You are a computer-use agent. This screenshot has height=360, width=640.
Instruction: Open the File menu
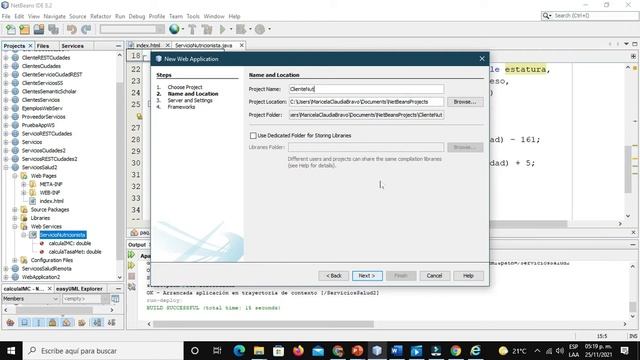[x=6, y=16]
